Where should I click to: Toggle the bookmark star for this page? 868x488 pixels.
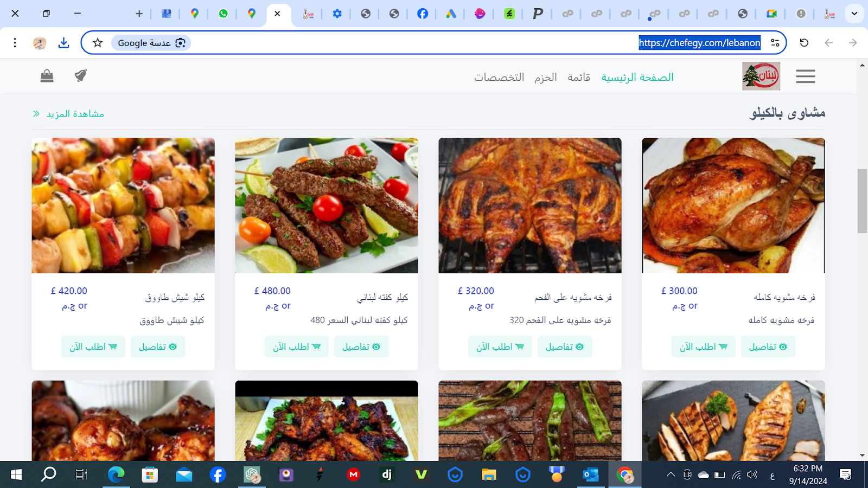point(97,42)
